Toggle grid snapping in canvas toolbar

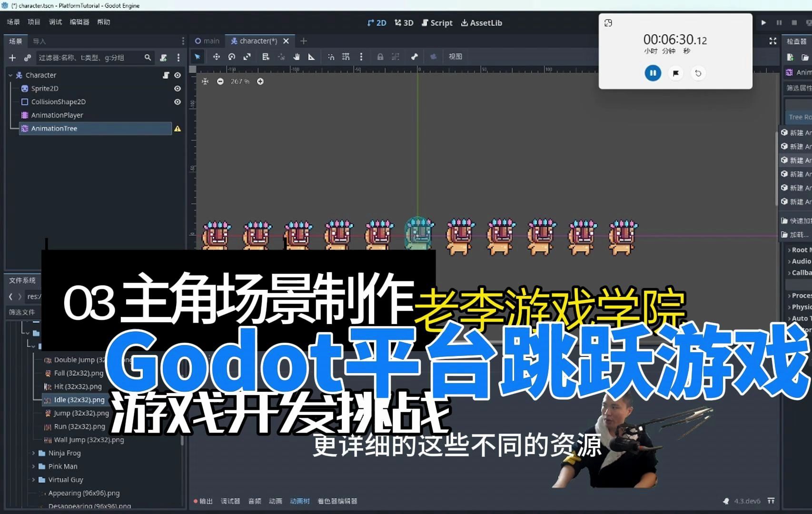coord(346,57)
